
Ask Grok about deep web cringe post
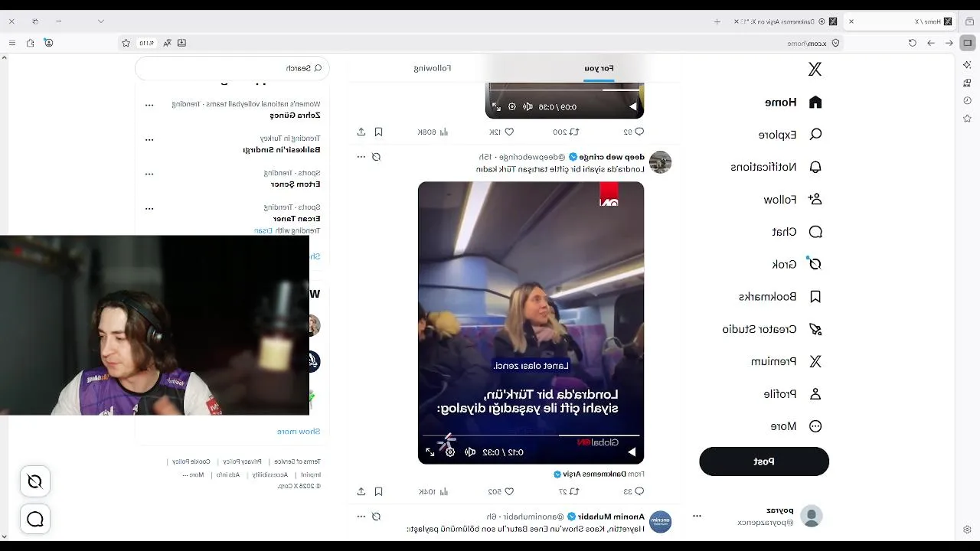pos(376,157)
